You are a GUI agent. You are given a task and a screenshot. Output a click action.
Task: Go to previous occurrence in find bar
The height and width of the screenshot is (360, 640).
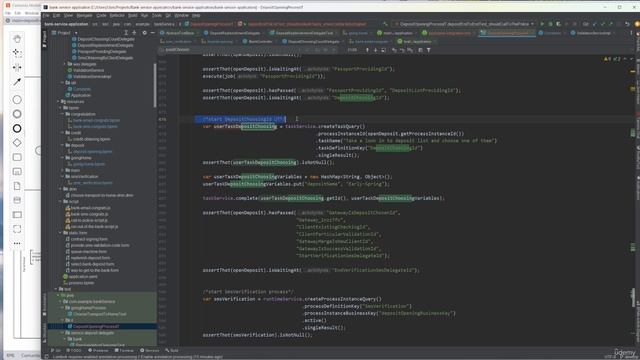(x=367, y=50)
